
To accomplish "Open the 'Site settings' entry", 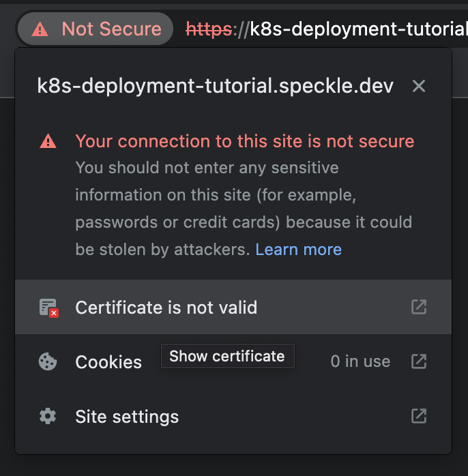I will click(x=127, y=417).
